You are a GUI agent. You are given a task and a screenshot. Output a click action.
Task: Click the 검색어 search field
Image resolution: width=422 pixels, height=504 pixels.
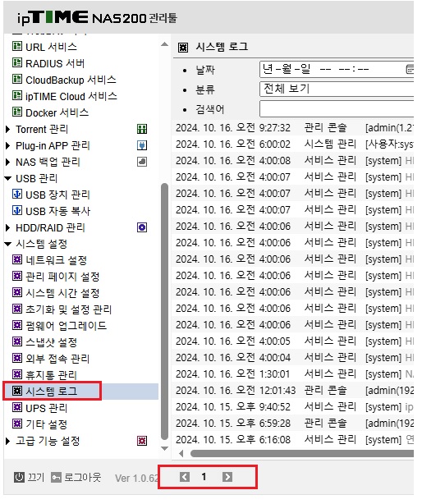337,108
